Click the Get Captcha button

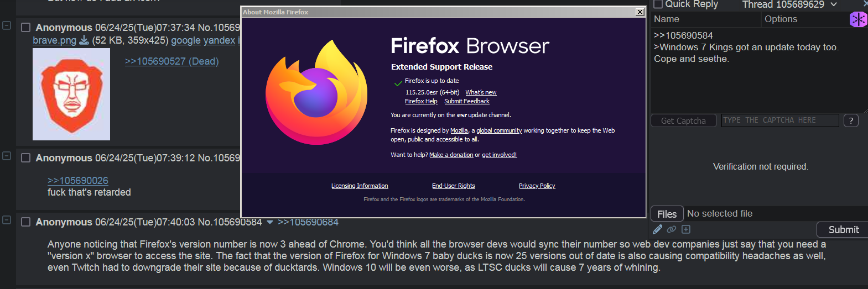pos(683,120)
